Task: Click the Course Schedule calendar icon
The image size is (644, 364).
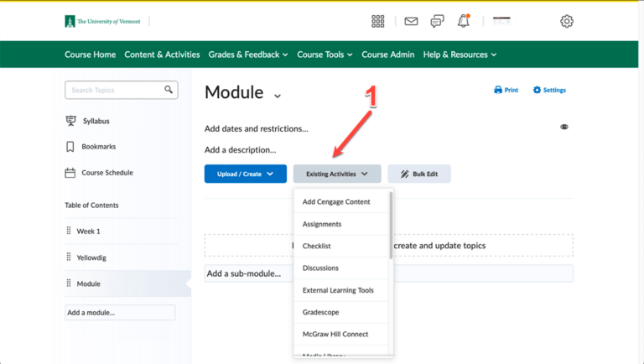Action: point(70,173)
